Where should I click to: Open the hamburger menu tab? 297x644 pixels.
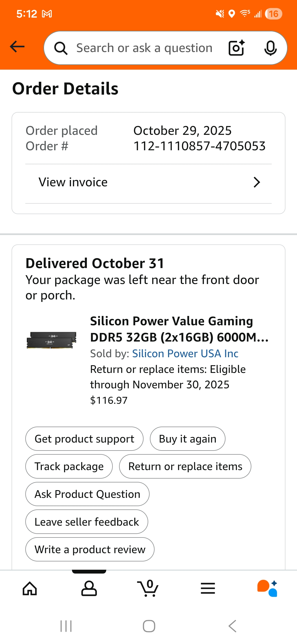coord(208,588)
